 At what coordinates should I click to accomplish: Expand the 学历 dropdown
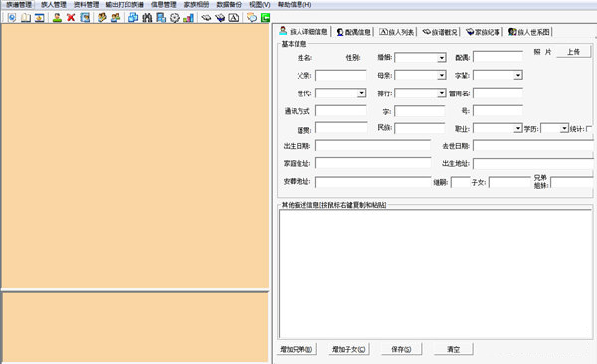point(564,129)
